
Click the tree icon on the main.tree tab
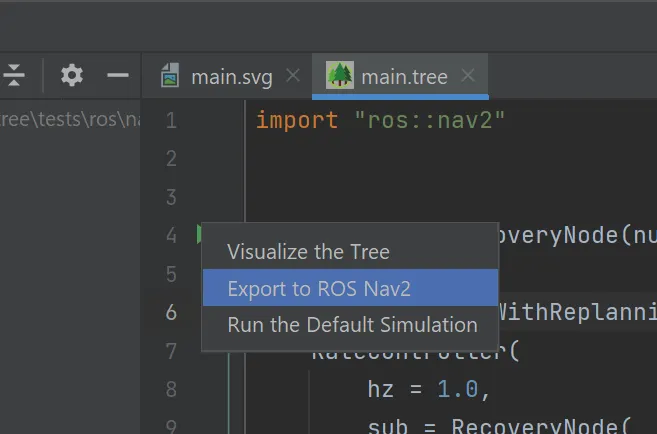point(340,75)
